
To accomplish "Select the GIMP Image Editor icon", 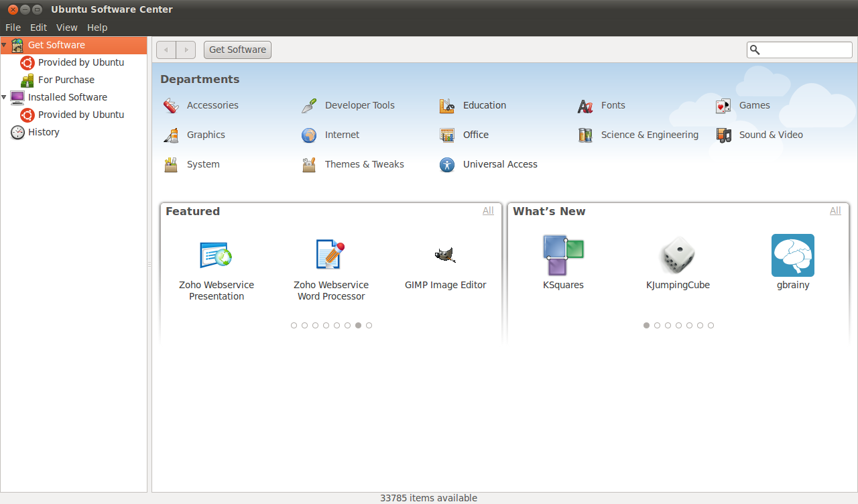I will coord(445,255).
